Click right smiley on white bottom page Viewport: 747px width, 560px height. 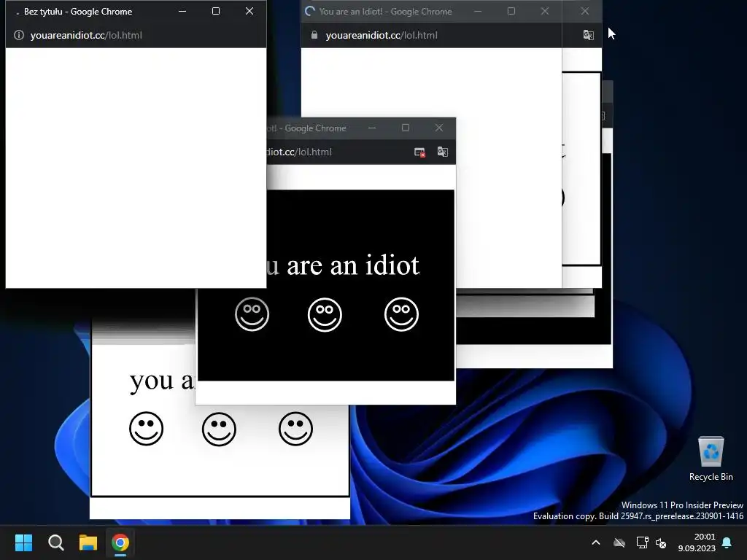(296, 429)
